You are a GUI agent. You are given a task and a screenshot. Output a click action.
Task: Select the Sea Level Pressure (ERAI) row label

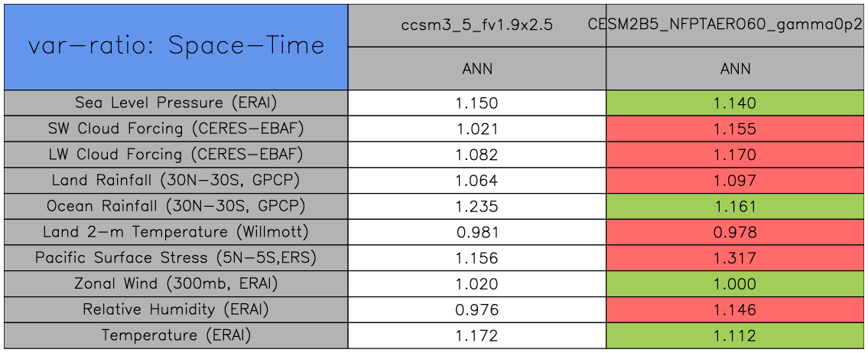coord(176,103)
